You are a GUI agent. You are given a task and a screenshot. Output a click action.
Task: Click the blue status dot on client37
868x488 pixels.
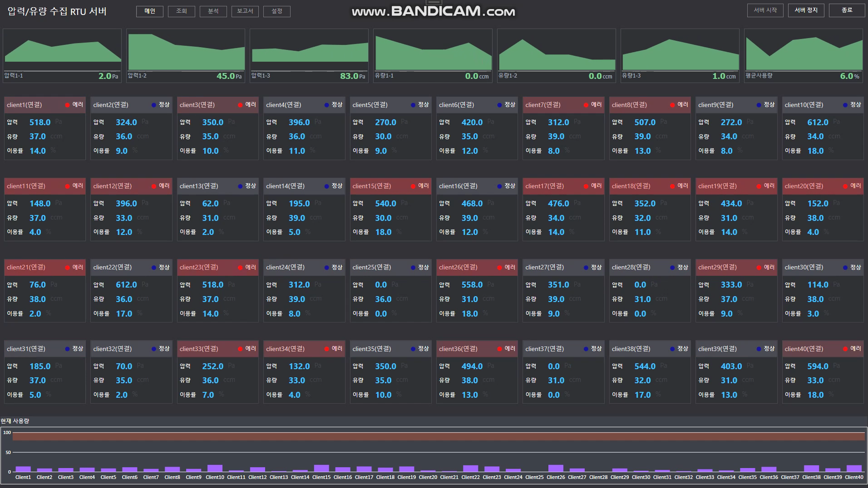[x=586, y=349]
